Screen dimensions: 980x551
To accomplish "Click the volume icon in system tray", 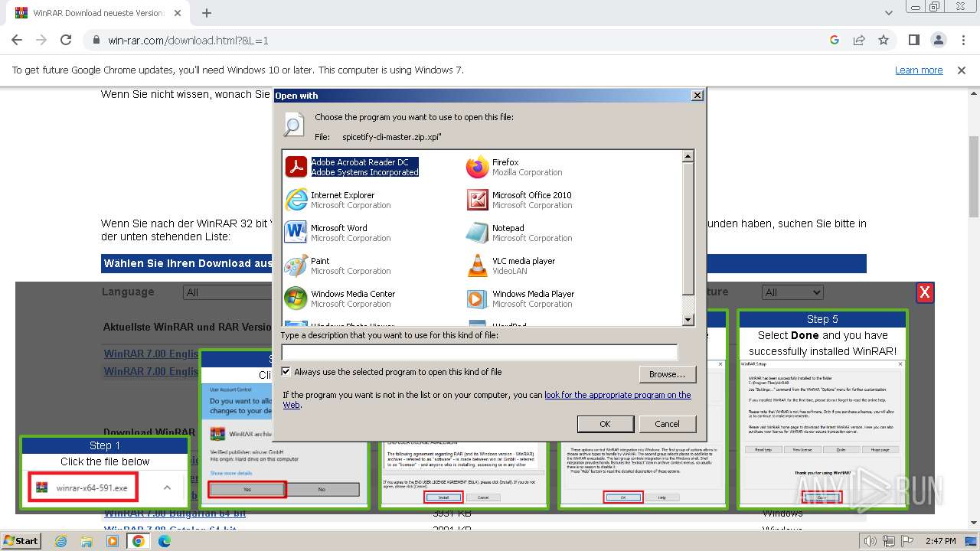I will pos(870,541).
